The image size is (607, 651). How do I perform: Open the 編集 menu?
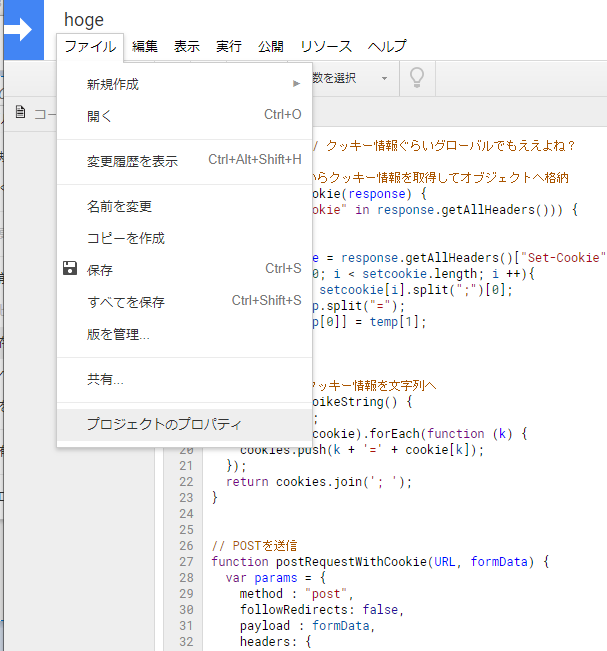click(x=145, y=46)
